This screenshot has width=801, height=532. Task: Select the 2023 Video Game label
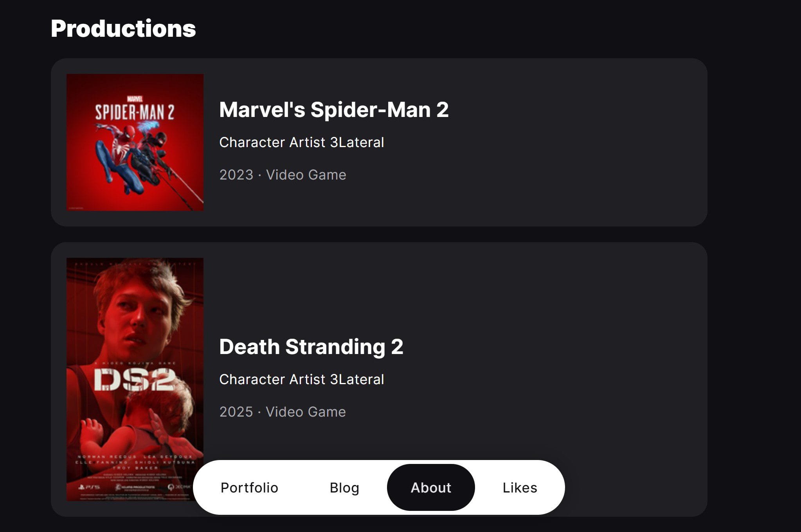point(283,175)
